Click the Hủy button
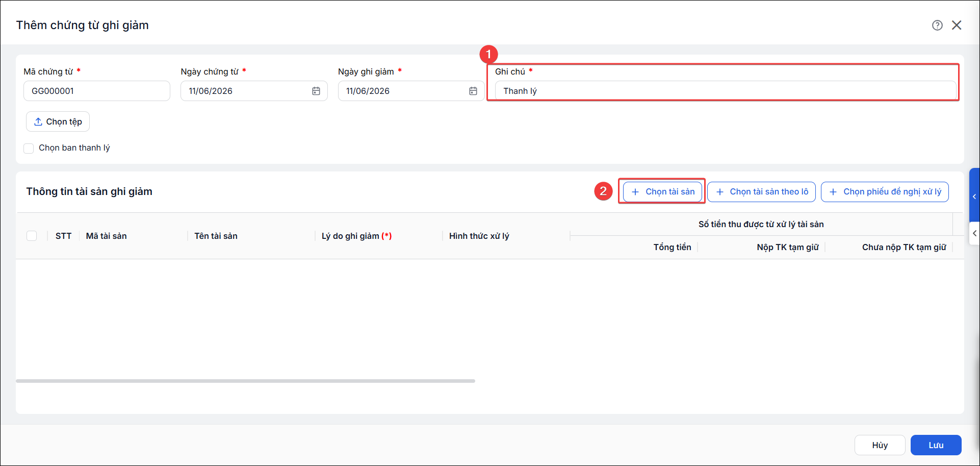 coord(880,445)
